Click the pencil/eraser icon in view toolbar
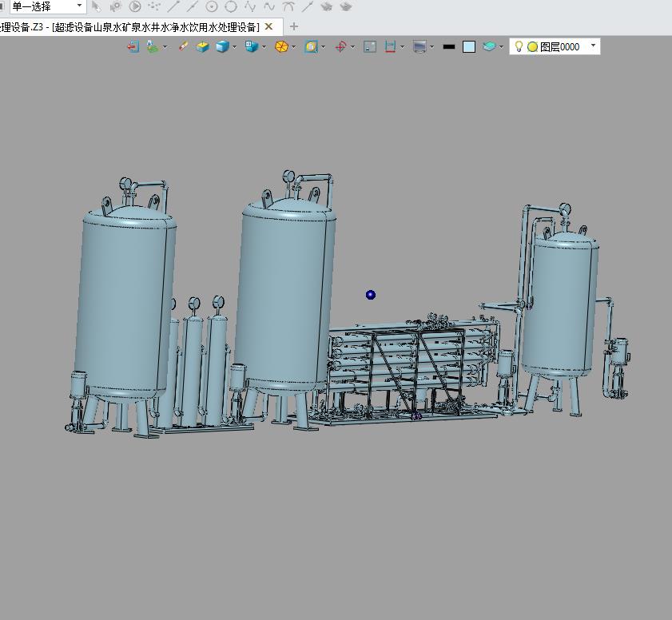 [x=183, y=46]
